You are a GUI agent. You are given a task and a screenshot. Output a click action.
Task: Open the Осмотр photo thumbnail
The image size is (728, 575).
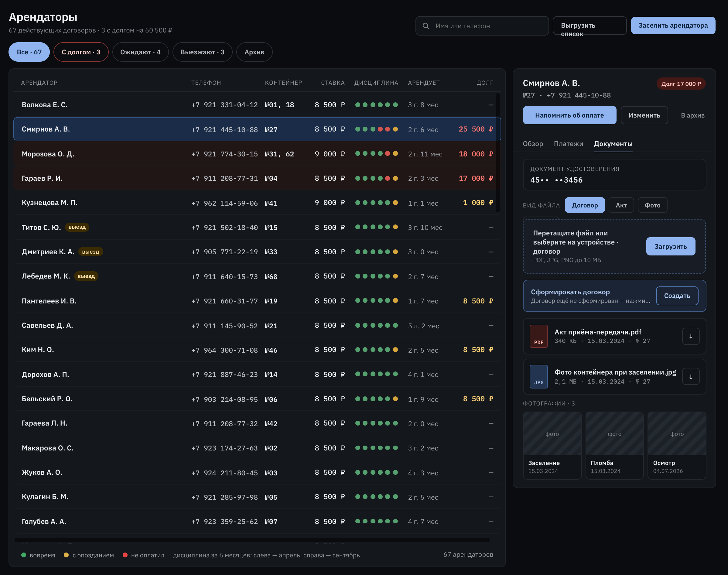pyautogui.click(x=677, y=445)
